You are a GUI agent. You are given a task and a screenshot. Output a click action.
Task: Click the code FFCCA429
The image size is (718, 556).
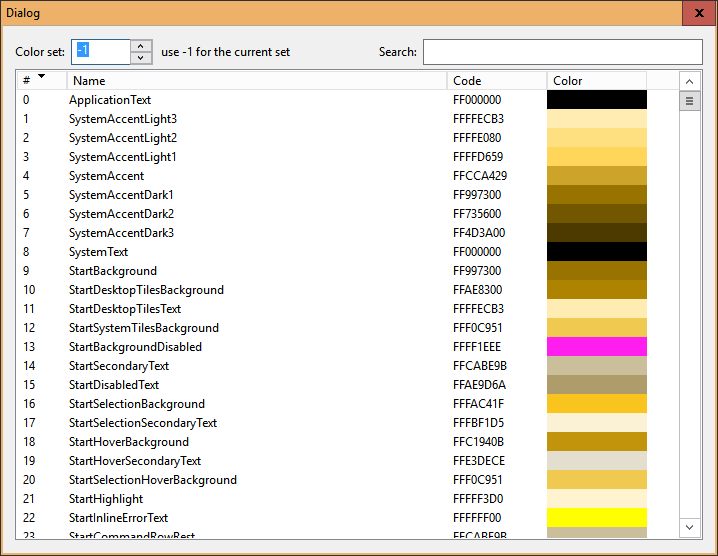(480, 176)
